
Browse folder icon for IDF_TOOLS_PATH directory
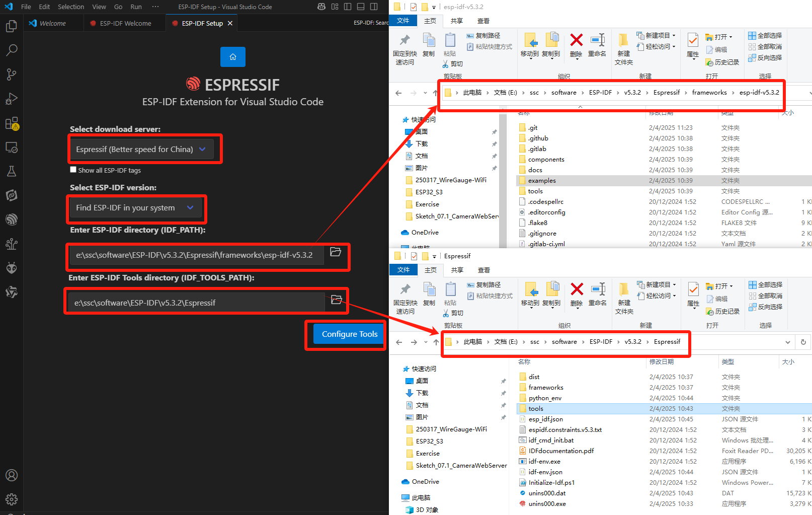click(x=337, y=300)
